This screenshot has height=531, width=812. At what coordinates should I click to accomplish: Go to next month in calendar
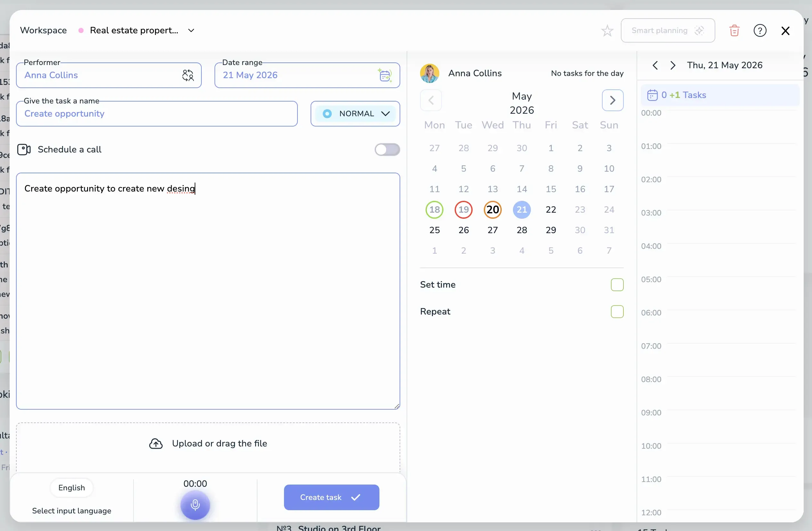613,100
